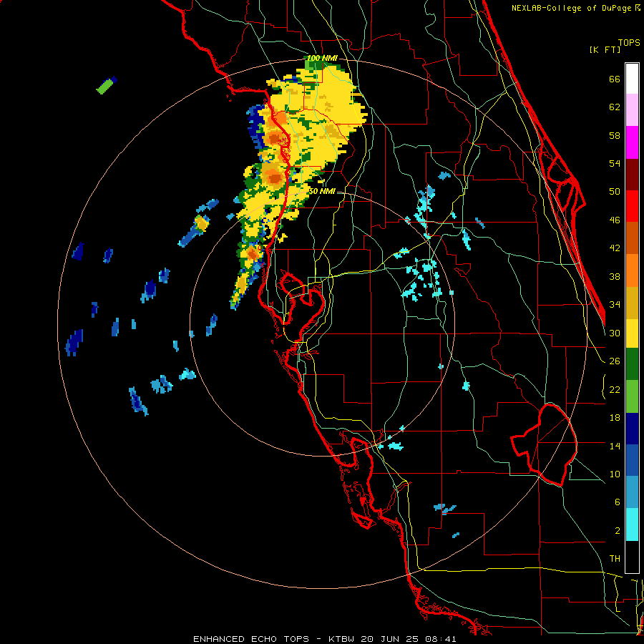Select the light green legend swatch
The width and height of the screenshot is (644, 644).
[x=632, y=396]
